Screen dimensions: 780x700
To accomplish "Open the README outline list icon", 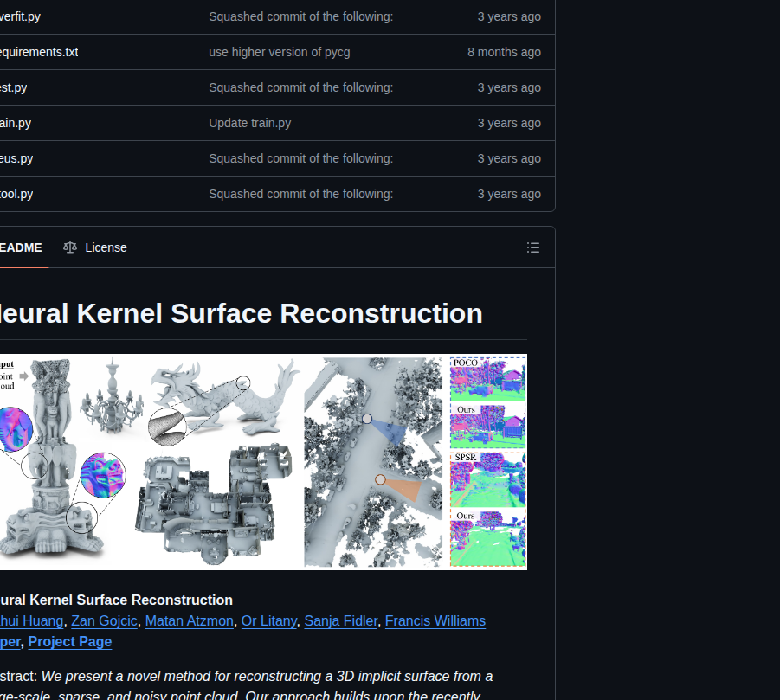I will coord(532,247).
